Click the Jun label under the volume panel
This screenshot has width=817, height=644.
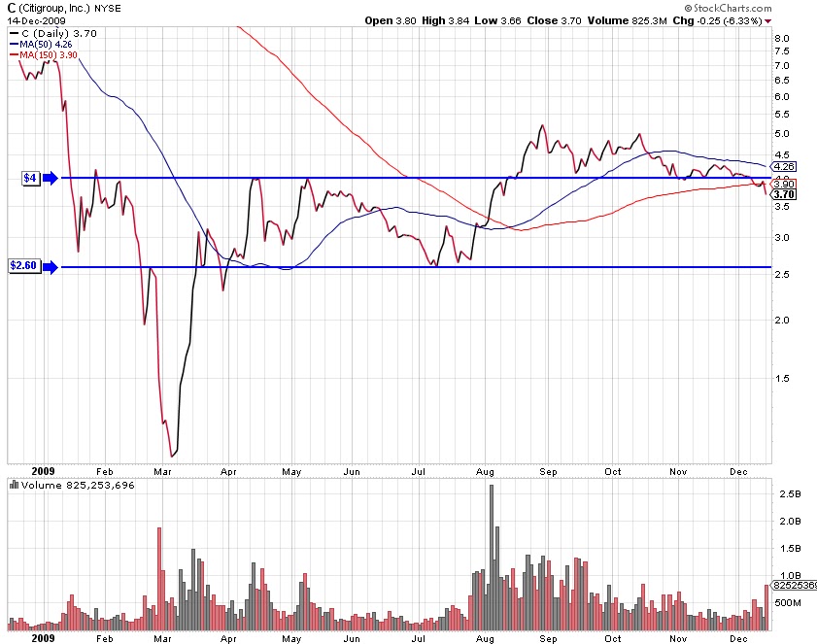click(x=352, y=639)
